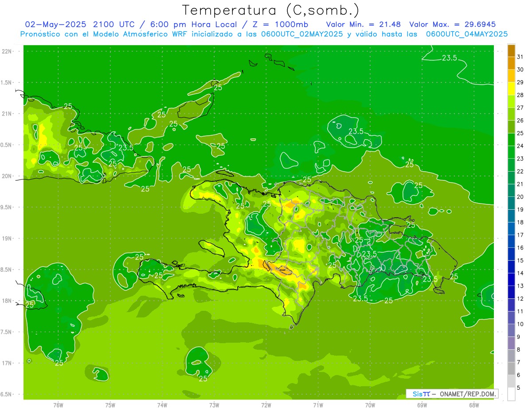Click the '7.5N' latitude label
Screen dimensions: 532x411
coord(6,332)
